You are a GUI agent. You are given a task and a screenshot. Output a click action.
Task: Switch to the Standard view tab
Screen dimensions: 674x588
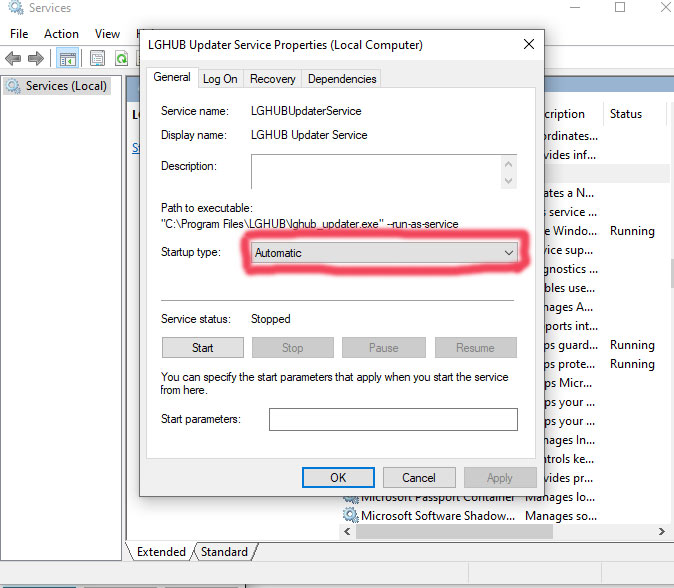(x=224, y=551)
